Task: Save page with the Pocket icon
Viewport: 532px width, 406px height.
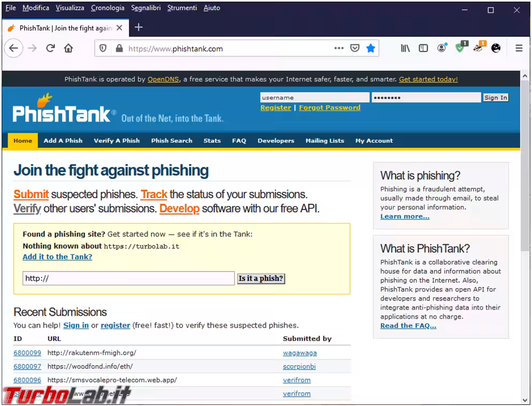Action: [x=354, y=48]
